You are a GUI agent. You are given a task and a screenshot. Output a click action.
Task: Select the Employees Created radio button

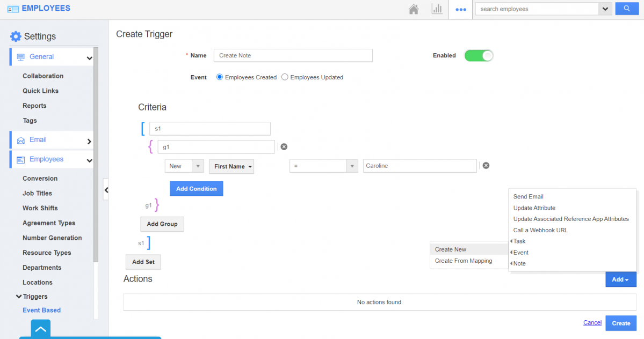click(x=219, y=77)
